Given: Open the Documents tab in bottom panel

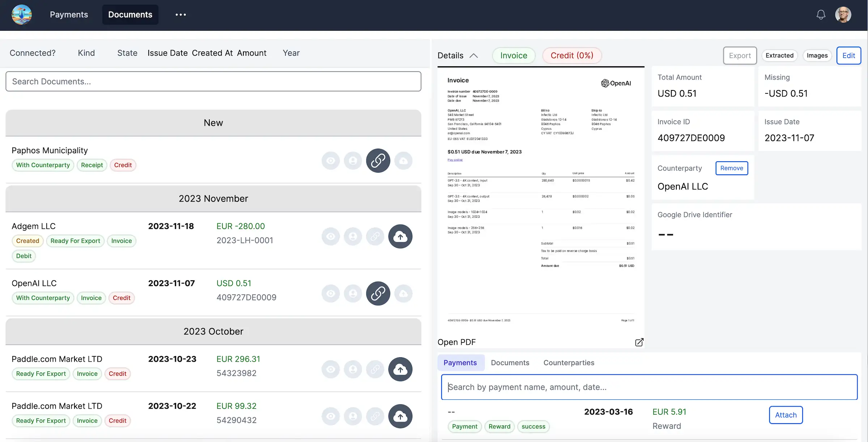Looking at the screenshot, I should pos(510,362).
